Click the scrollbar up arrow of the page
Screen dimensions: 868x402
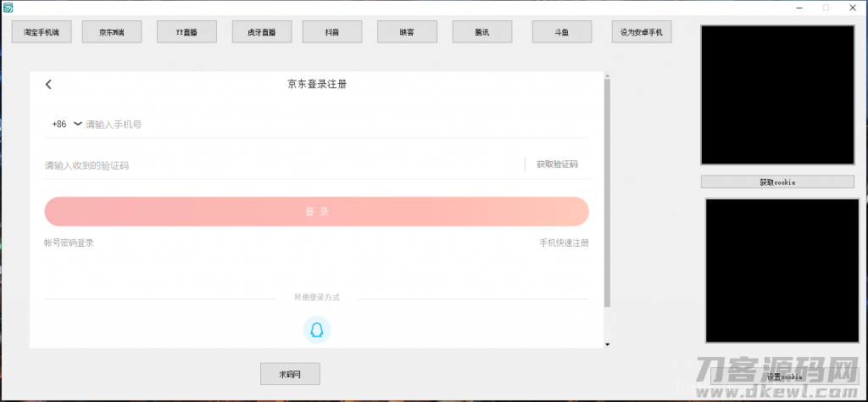[x=607, y=75]
